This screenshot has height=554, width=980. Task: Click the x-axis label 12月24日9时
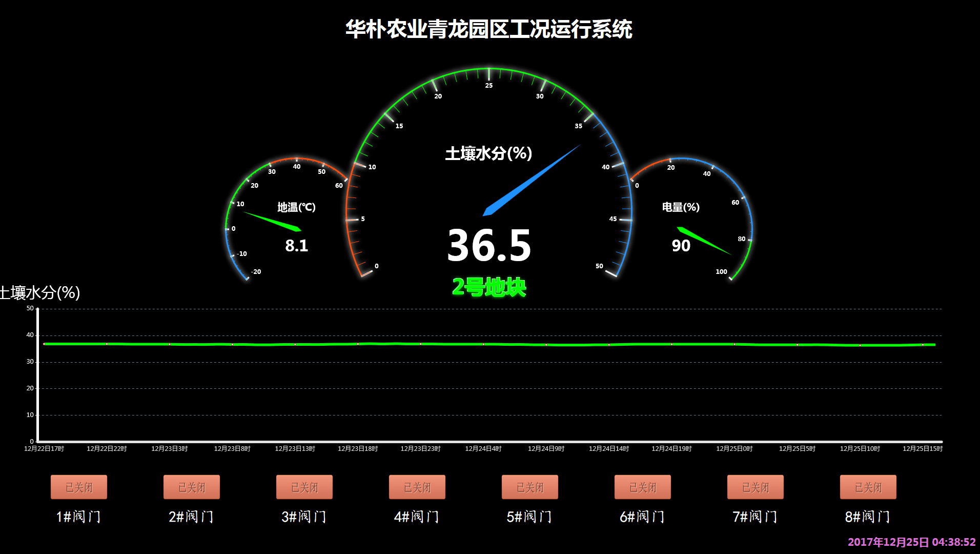546,449
